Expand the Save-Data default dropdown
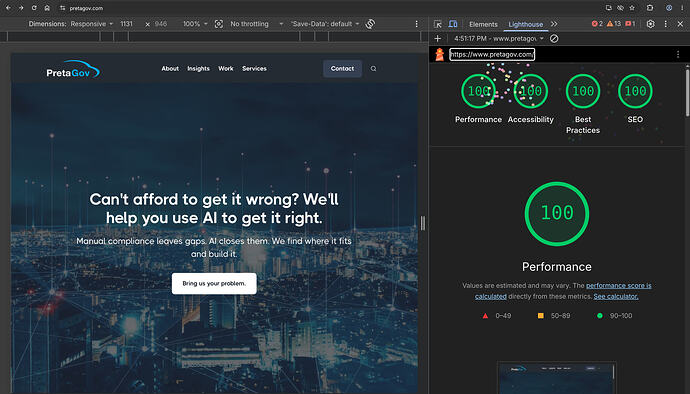This screenshot has height=394, width=690. tap(325, 24)
